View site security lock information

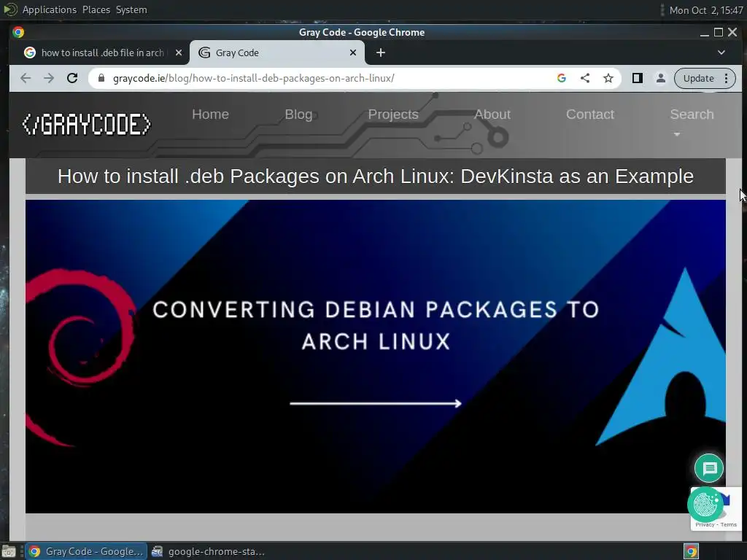tap(101, 78)
